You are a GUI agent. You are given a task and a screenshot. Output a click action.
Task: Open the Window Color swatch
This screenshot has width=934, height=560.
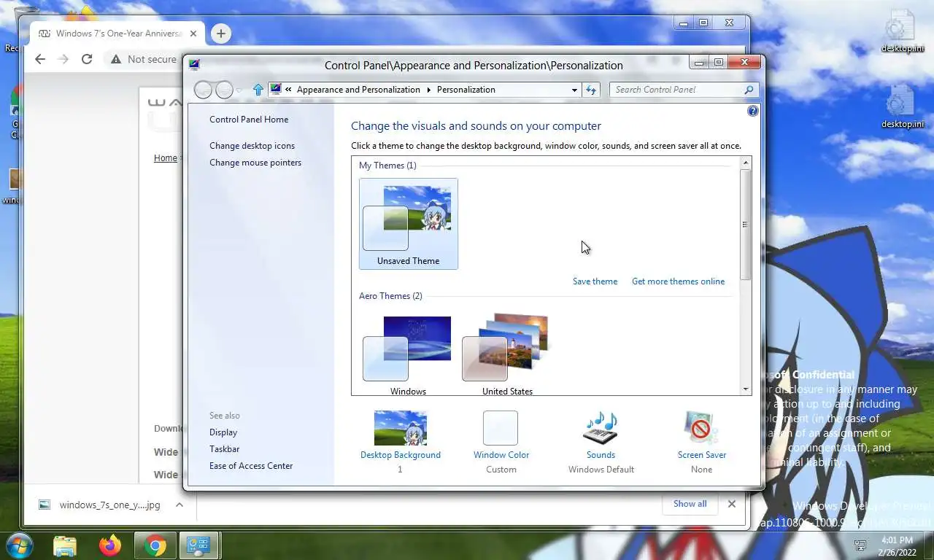(501, 429)
